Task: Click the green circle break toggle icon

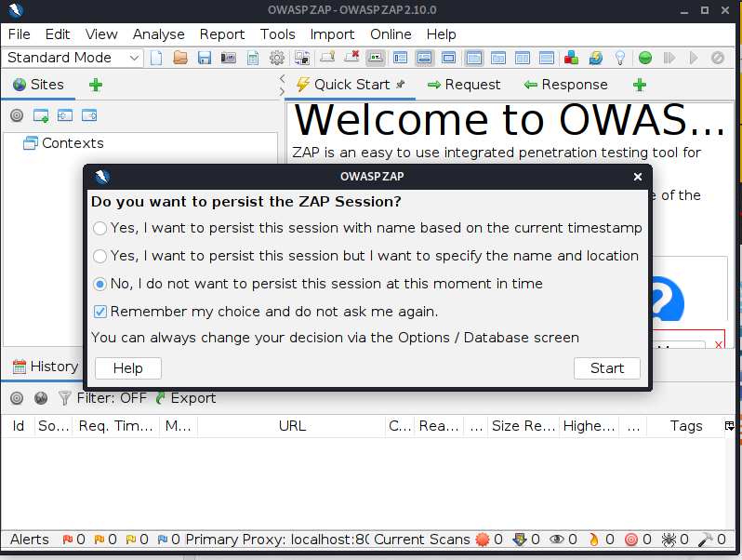Action: coord(645,58)
